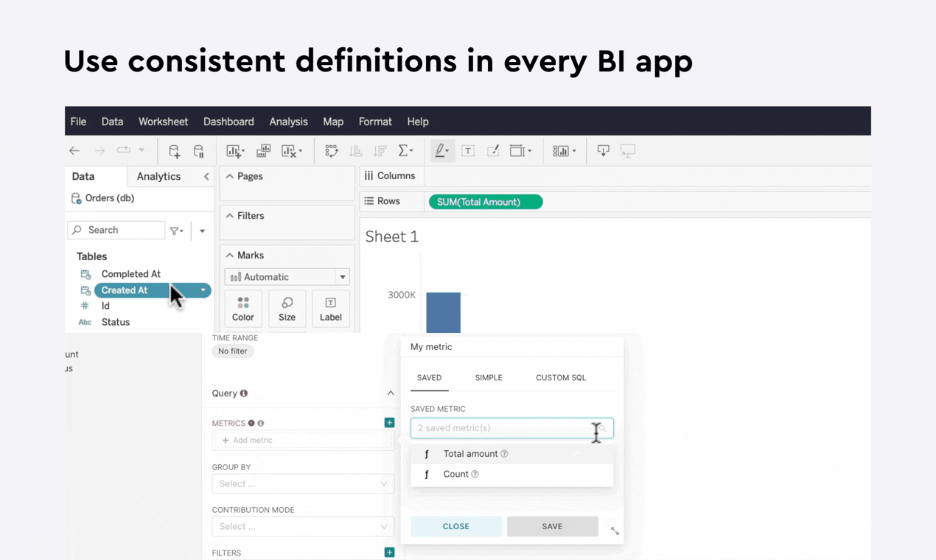Viewport: 936px width, 560px height.
Task: Switch to the SIMPLE metric tab
Action: point(489,378)
